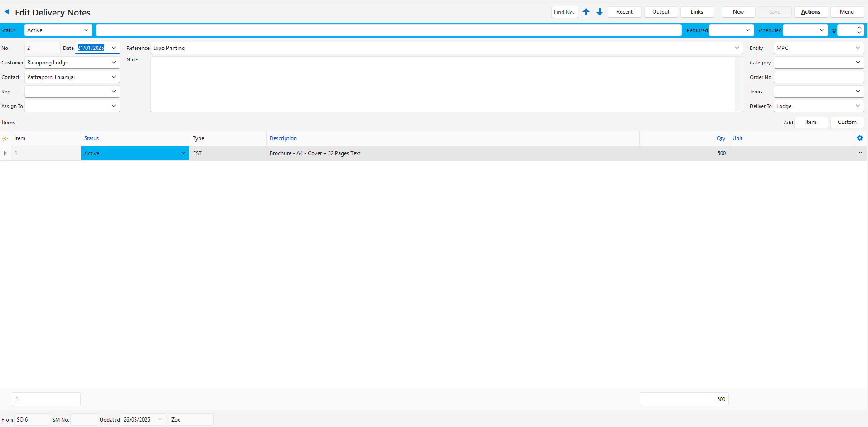Click the sun icon in items header
868x427 pixels.
(5, 139)
